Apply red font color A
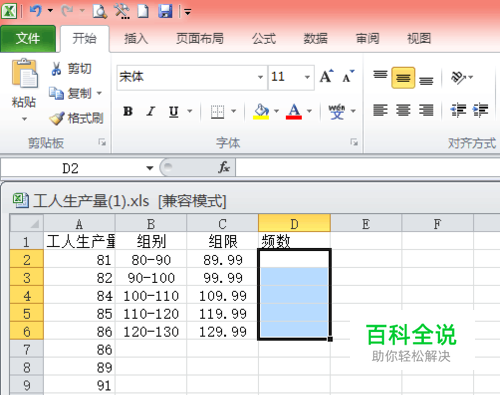Image resolution: width=500 pixels, height=395 pixels. click(x=294, y=111)
